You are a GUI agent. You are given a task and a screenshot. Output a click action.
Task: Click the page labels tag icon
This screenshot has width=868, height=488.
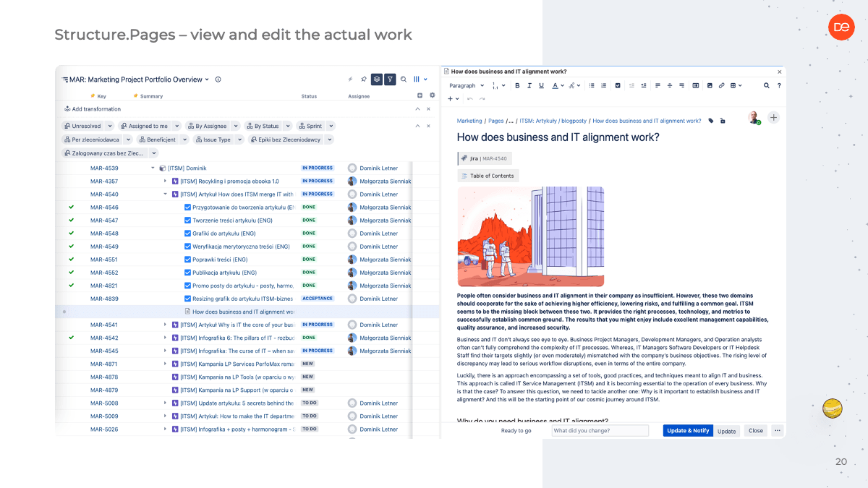(x=710, y=121)
